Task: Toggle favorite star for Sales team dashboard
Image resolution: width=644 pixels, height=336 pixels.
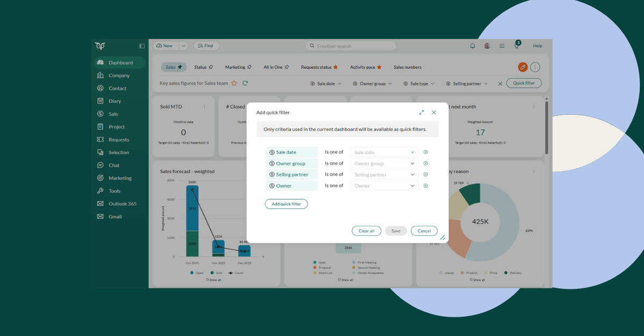Action: 234,83
